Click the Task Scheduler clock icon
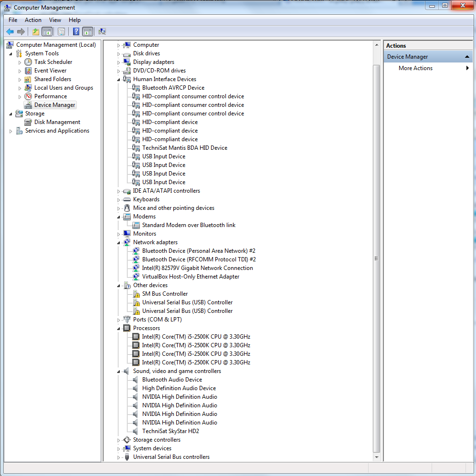The height and width of the screenshot is (476, 476). tap(28, 62)
